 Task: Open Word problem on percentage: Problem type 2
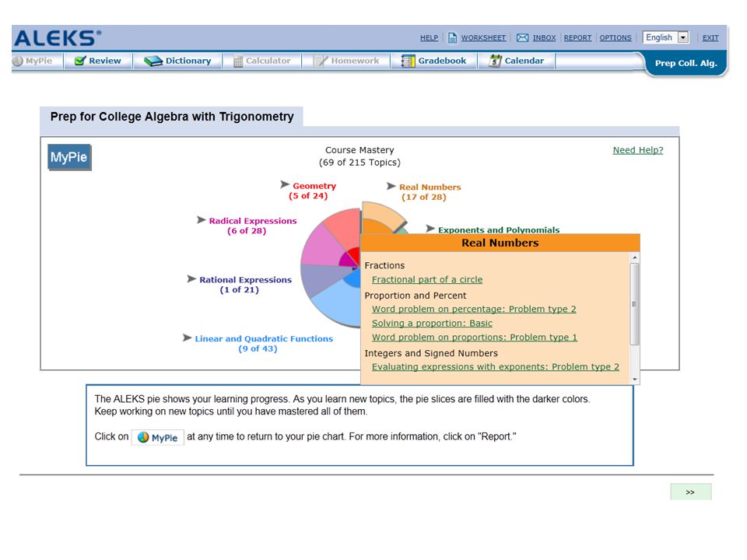coord(474,309)
